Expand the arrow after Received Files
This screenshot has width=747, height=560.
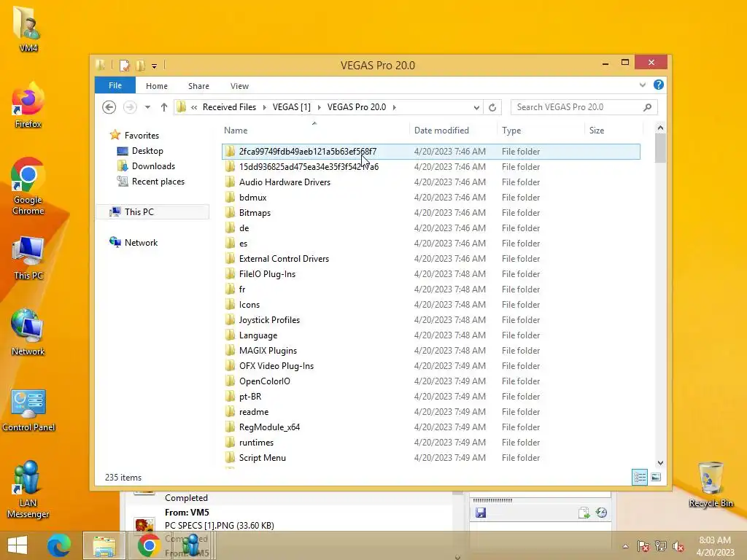265,107
